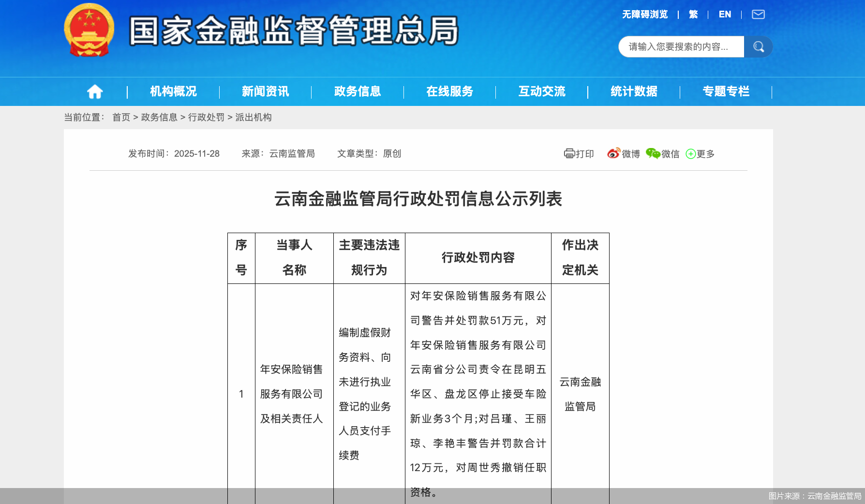The height and width of the screenshot is (504, 865).
Task: Click the 行政处罚内容 column header
Action: point(478,258)
